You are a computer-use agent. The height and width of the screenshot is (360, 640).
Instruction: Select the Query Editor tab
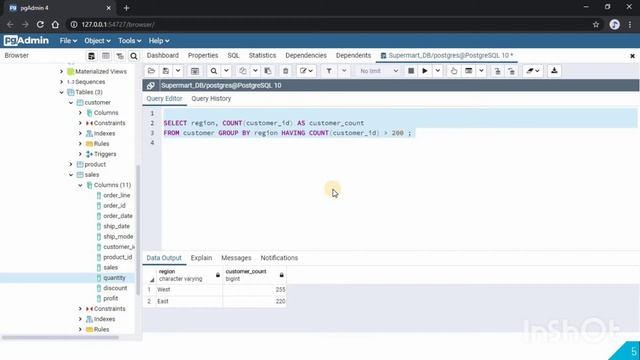(164, 99)
